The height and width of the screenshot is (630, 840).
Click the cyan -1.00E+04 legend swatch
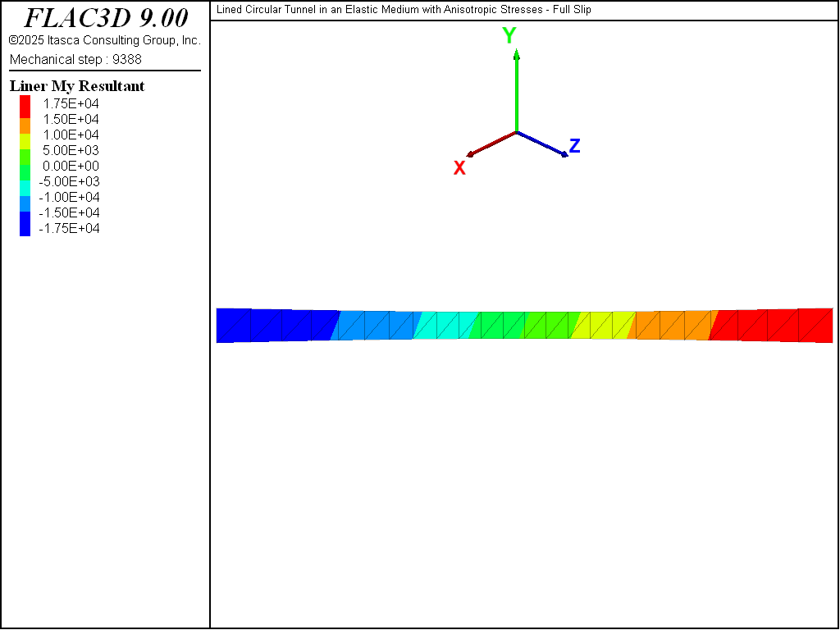tap(25, 188)
